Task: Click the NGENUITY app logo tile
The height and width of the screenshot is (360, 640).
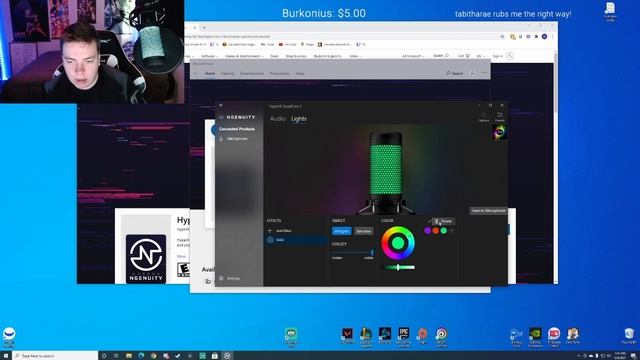Action: 146,259
